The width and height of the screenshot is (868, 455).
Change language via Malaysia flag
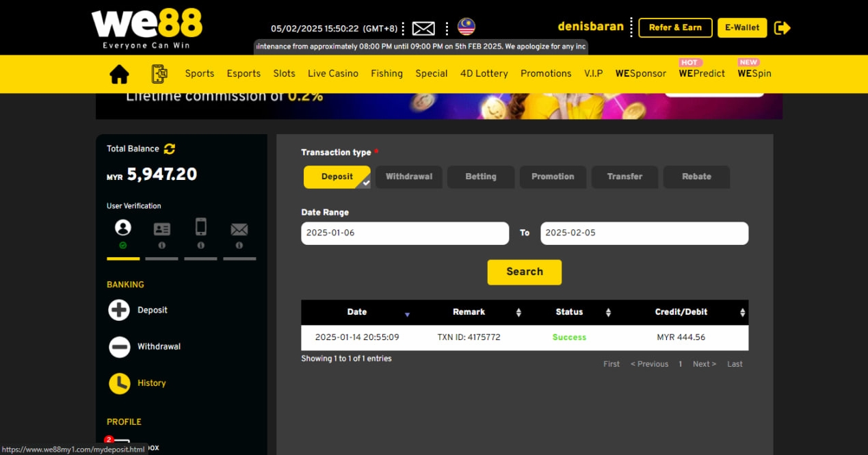(x=466, y=27)
